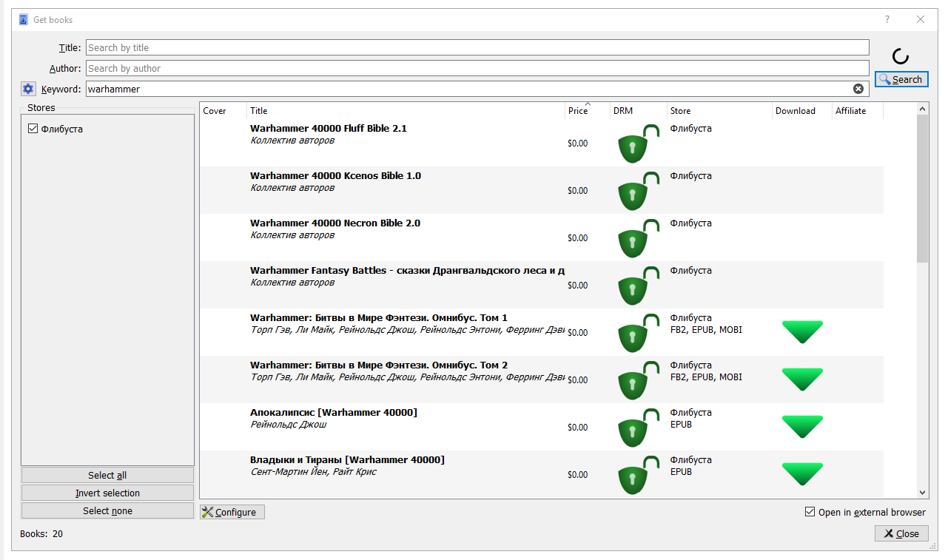Click the gear icon beside Keyword
The height and width of the screenshot is (560, 945).
(28, 89)
